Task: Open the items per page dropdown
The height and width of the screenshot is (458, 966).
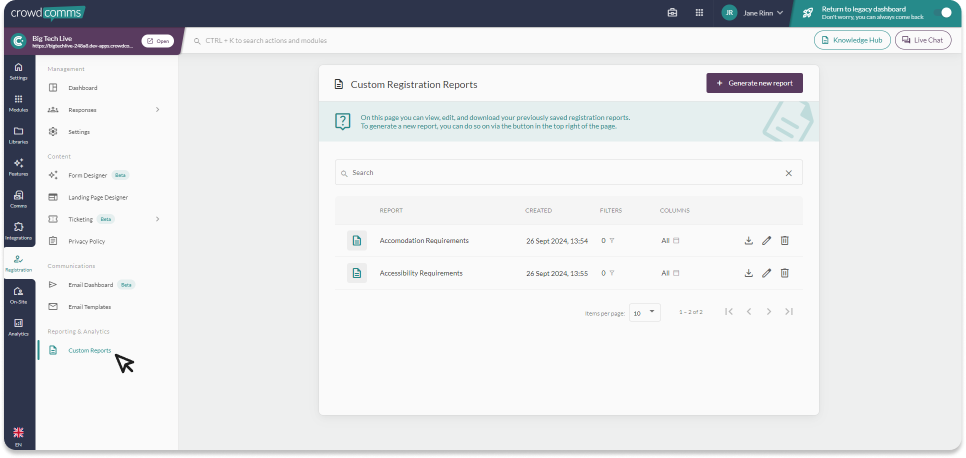Action: (x=645, y=313)
